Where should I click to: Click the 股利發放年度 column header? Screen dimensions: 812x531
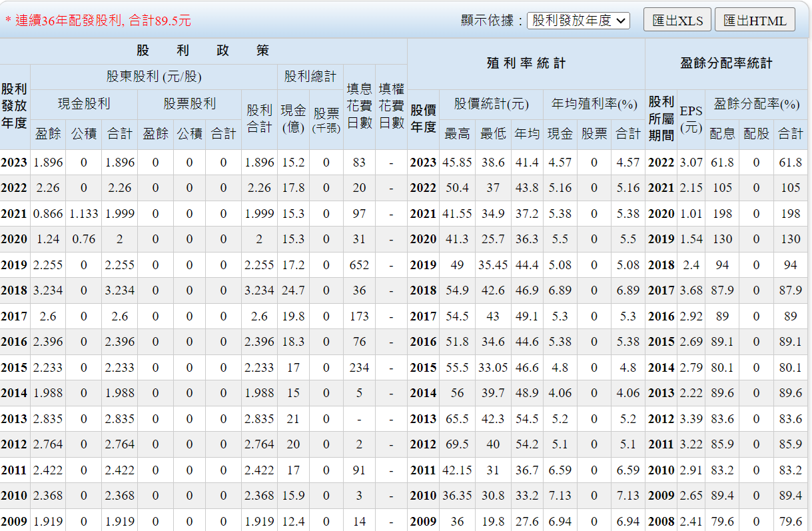(15, 107)
